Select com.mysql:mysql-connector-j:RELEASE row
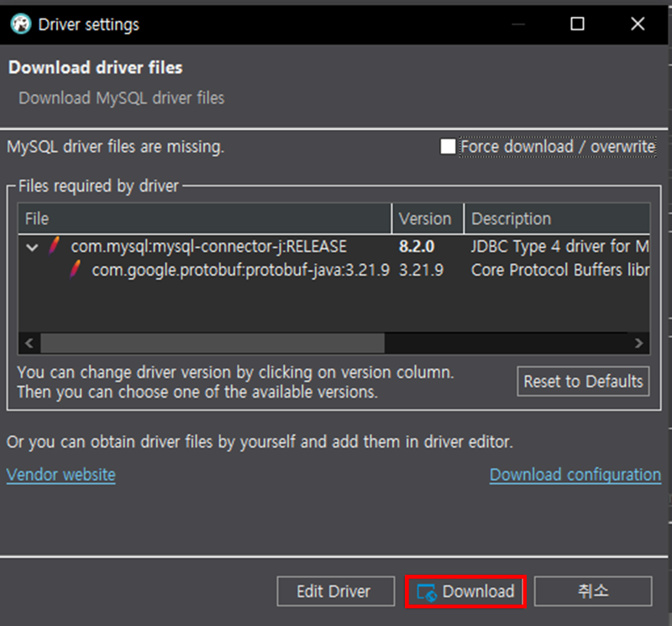 (x=333, y=246)
